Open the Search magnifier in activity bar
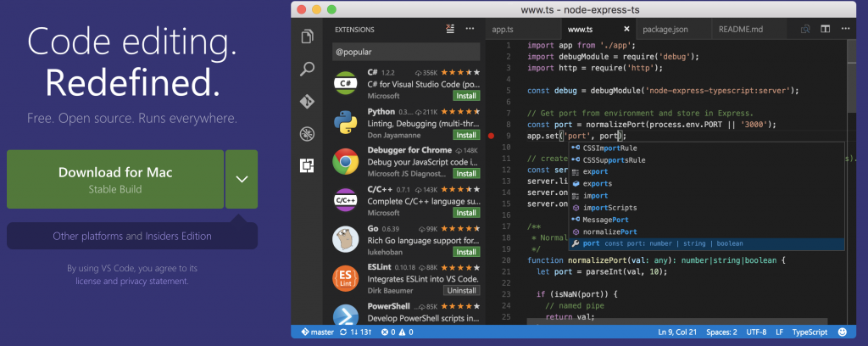The image size is (868, 346). pos(307,70)
